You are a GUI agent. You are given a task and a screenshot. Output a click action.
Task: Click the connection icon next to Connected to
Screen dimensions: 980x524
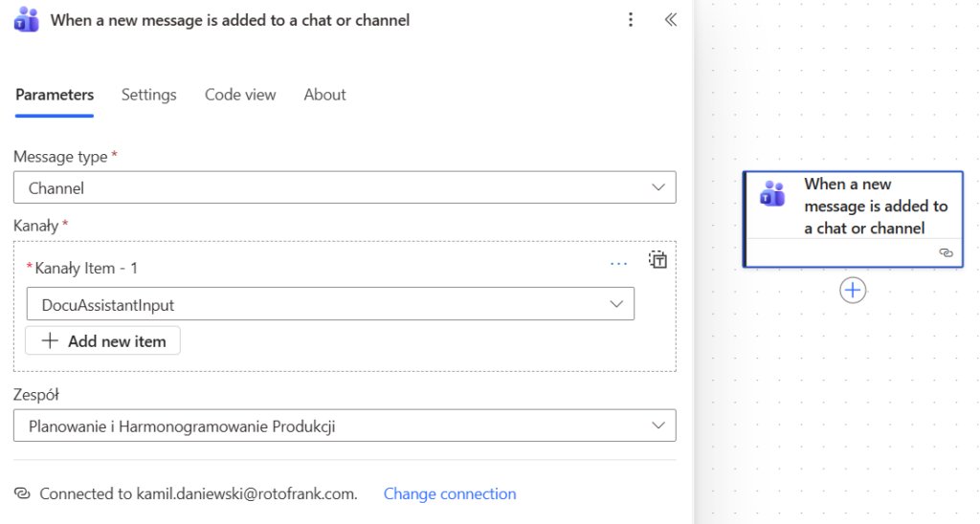point(22,493)
